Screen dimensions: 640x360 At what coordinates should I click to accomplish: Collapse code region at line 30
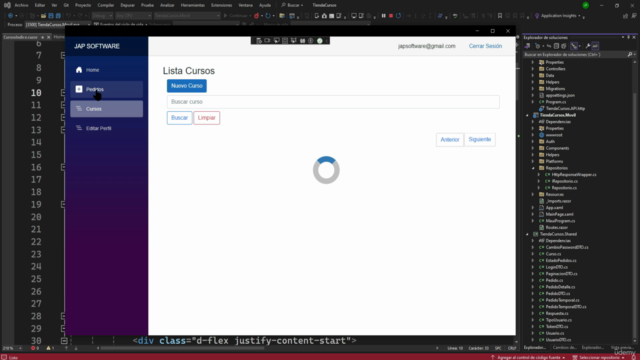click(x=64, y=340)
